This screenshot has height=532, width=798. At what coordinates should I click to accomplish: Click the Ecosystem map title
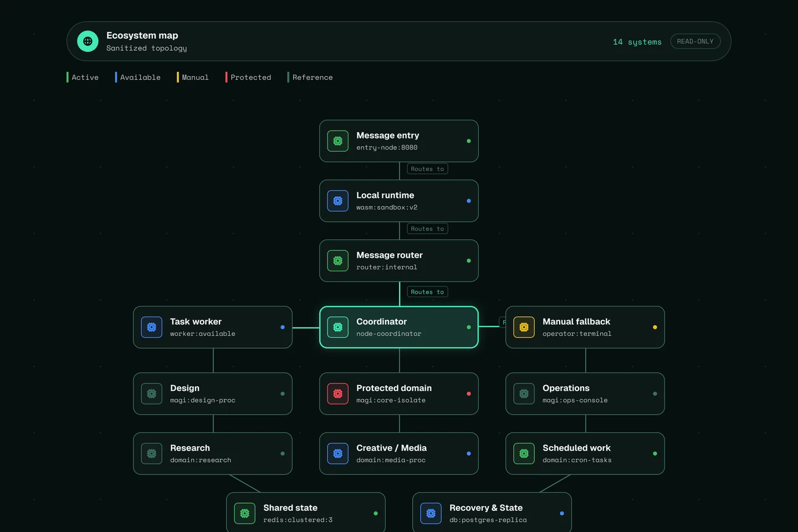tap(142, 35)
